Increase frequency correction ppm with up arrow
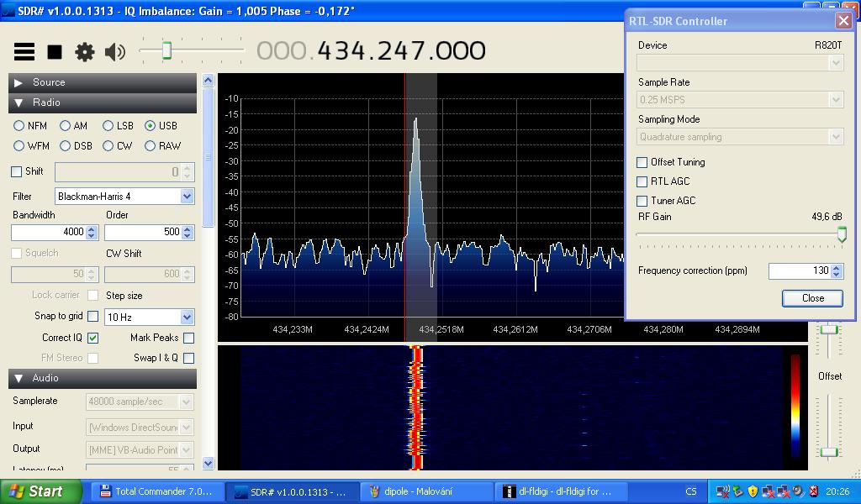Screen dimensions: 861x504 (x=837, y=268)
